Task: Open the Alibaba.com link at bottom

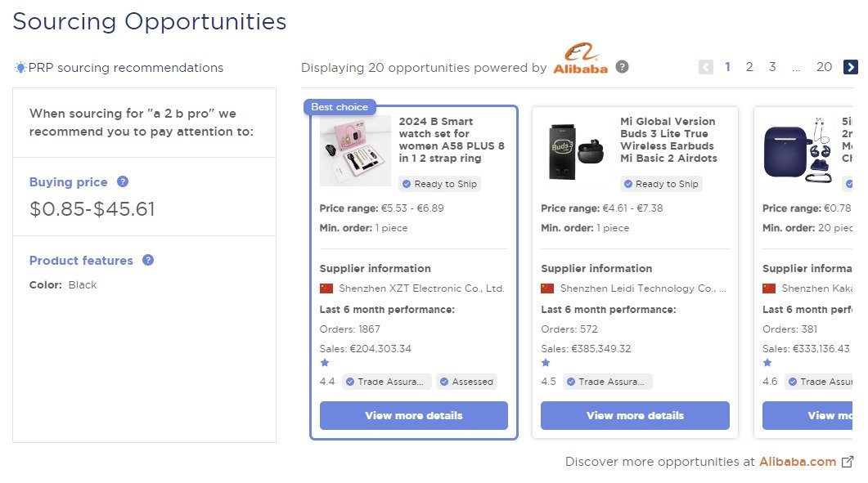Action: click(798, 461)
